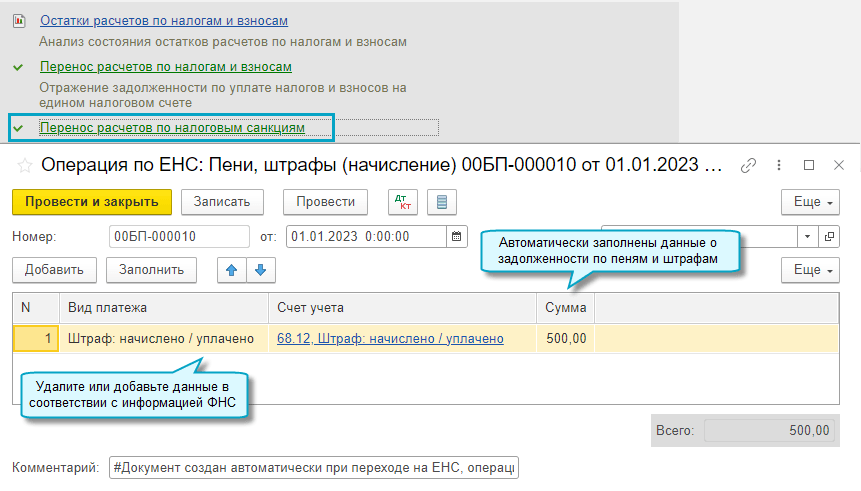The image size is (861, 491).
Task: Open the 68.12 account link
Action: tap(390, 339)
